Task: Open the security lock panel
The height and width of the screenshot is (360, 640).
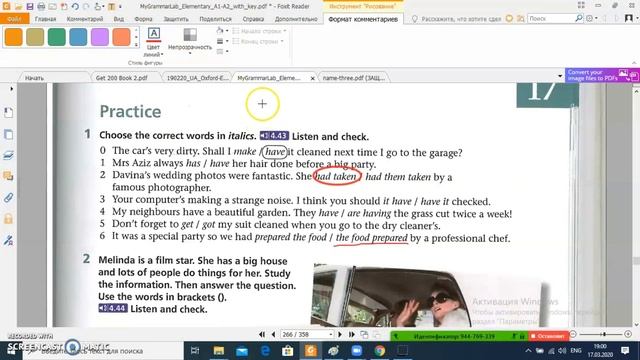Action: [x=8, y=219]
